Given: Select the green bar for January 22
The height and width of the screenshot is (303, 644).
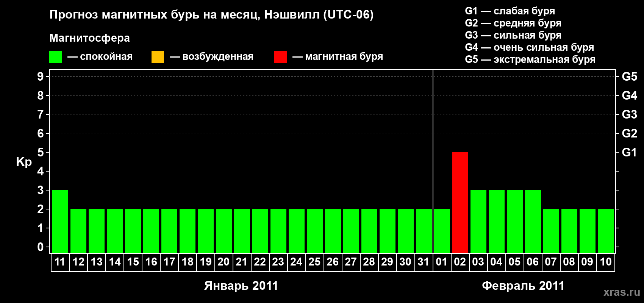Looking at the screenshot, I should click(260, 231).
